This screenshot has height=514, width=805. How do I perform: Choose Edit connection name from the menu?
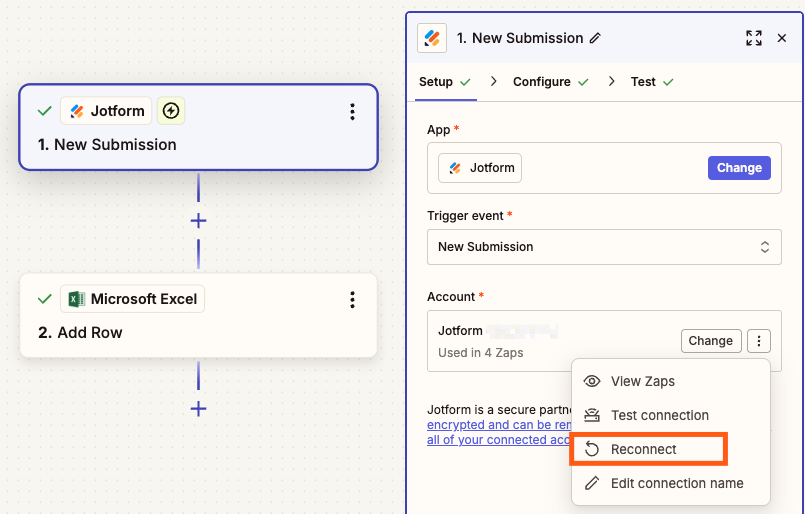[x=670, y=483]
